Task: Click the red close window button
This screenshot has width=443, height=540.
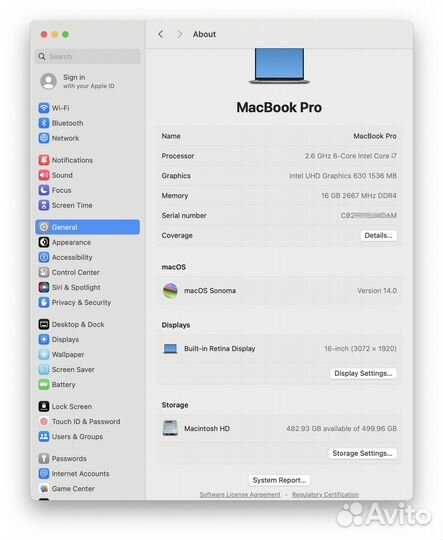Action: pyautogui.click(x=44, y=34)
